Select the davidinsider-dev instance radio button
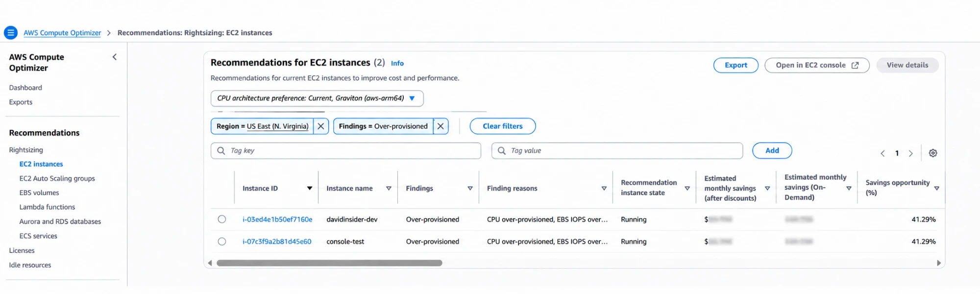980x294 pixels. click(222, 219)
